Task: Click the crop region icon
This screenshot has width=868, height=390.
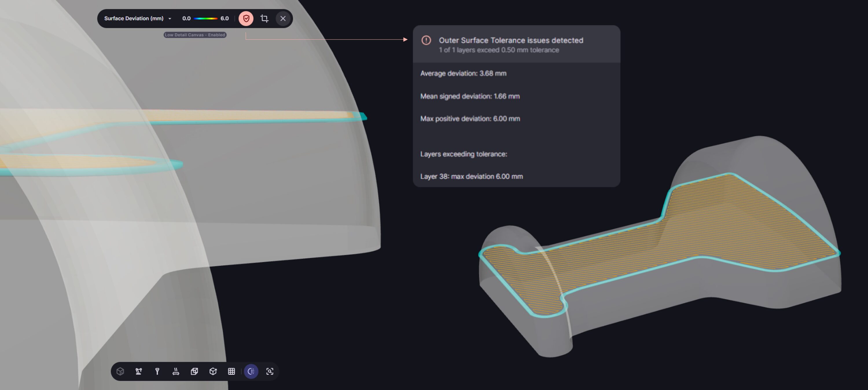Action: [x=264, y=19]
